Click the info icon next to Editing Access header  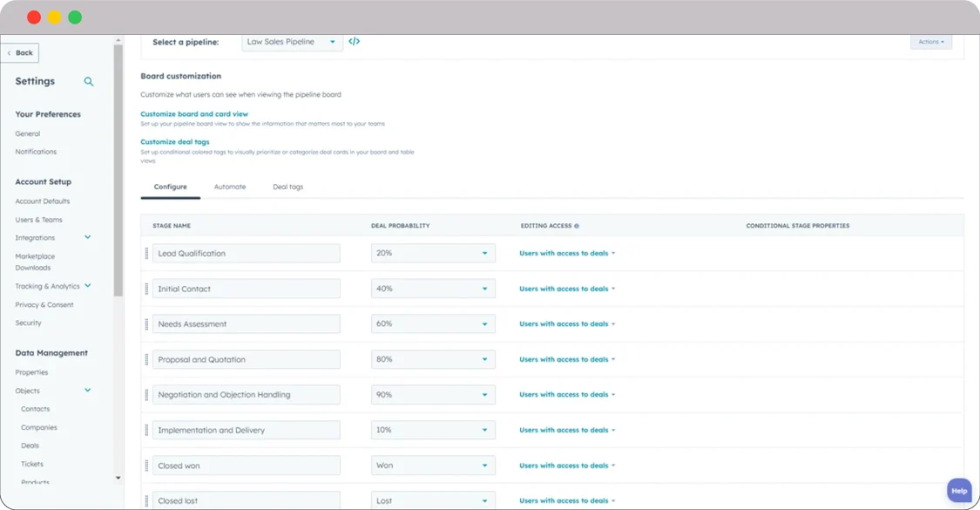(x=577, y=225)
